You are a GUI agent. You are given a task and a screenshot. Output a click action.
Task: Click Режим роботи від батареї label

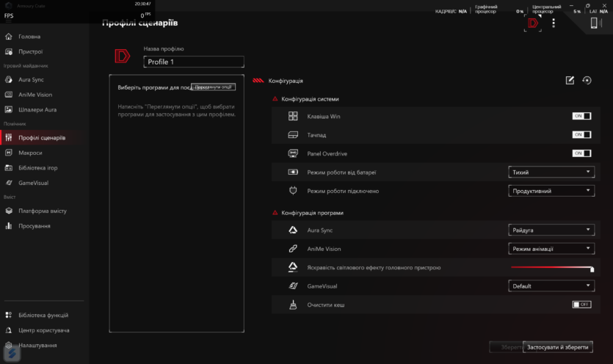[341, 172]
